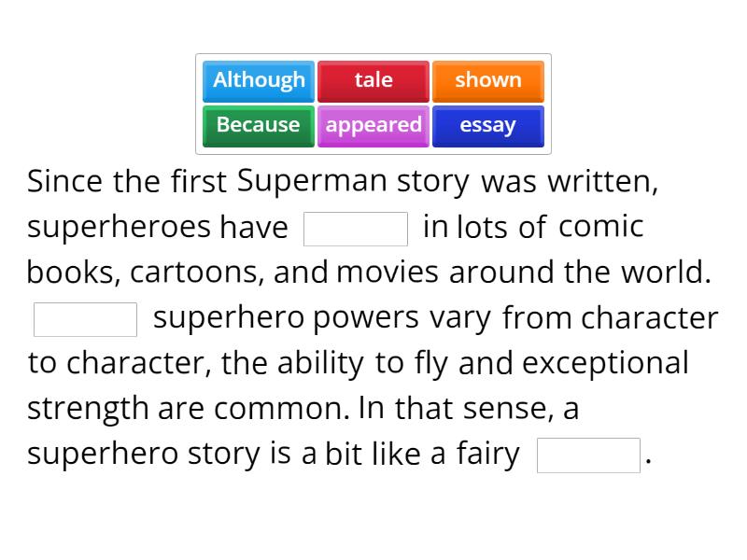Click the word "Since" starting the passage

coord(58,181)
